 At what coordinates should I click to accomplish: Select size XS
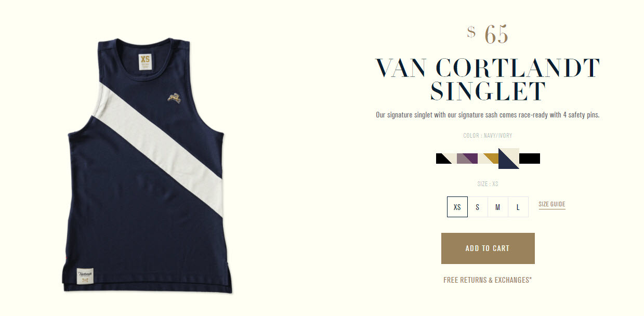457,207
